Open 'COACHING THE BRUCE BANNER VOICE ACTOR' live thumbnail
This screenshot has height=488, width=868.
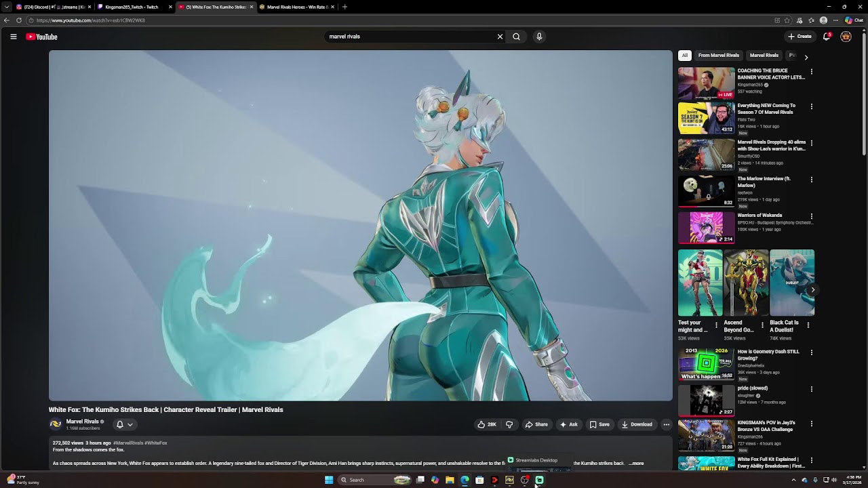click(x=706, y=83)
